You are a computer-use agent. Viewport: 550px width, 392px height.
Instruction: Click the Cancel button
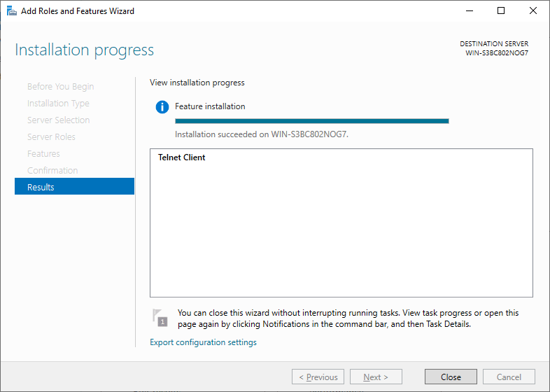pos(509,377)
